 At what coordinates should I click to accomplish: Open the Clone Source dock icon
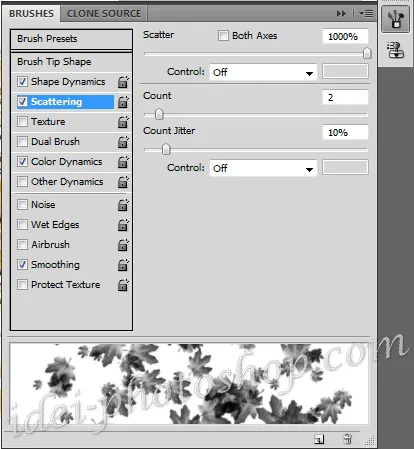tap(396, 50)
